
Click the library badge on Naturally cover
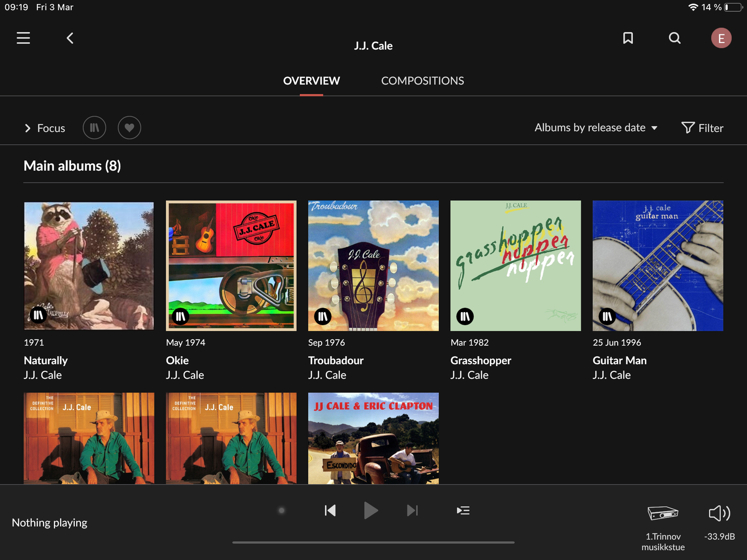[x=38, y=315]
